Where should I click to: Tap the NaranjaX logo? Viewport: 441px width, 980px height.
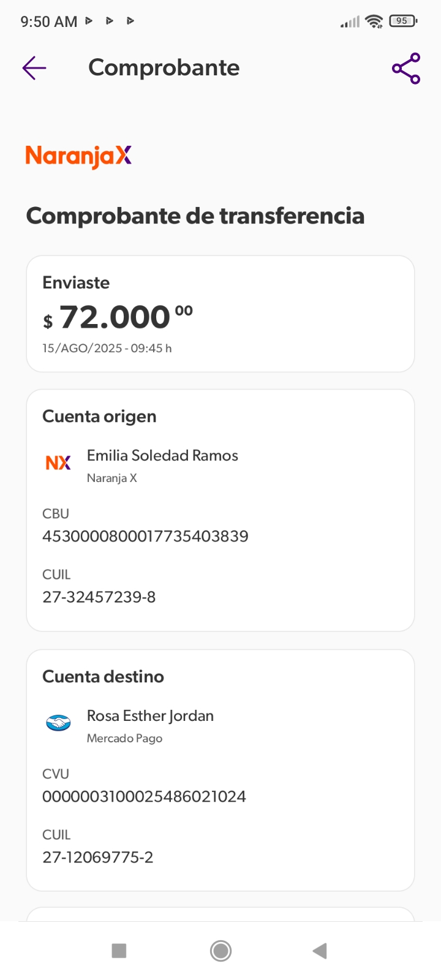pos(78,156)
